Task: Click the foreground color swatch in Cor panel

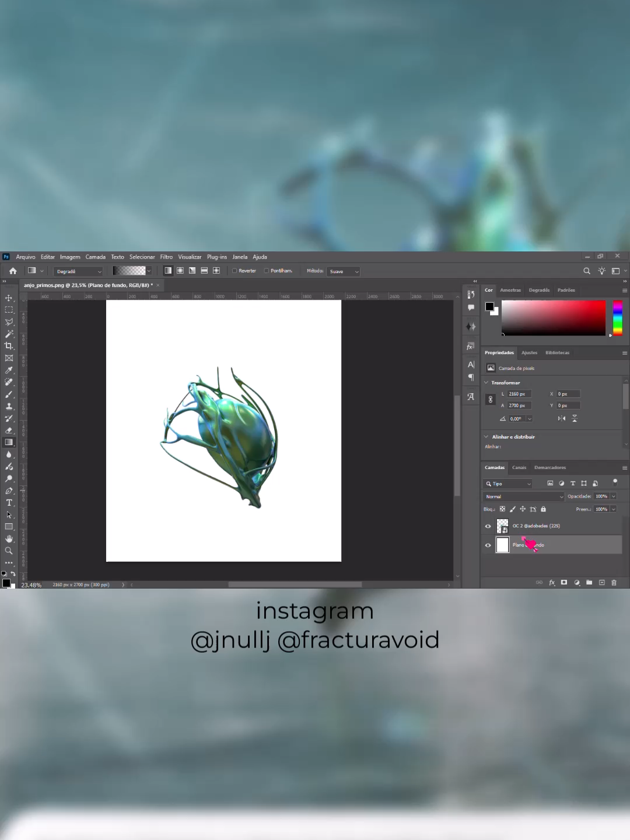Action: (489, 306)
